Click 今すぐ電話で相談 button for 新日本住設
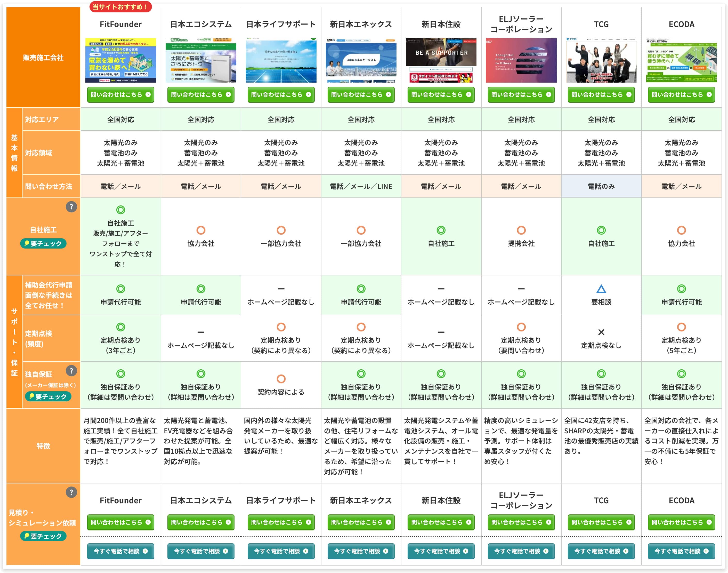This screenshot has height=573, width=728. tap(441, 551)
